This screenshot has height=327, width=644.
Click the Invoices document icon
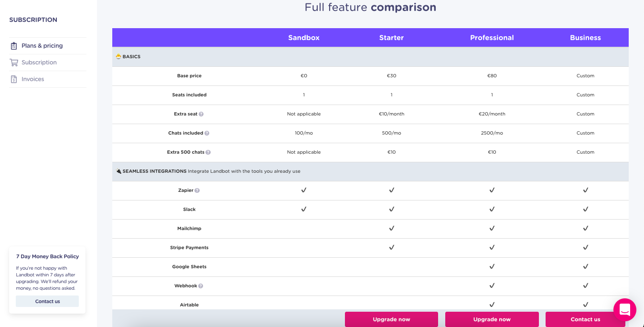(14, 79)
